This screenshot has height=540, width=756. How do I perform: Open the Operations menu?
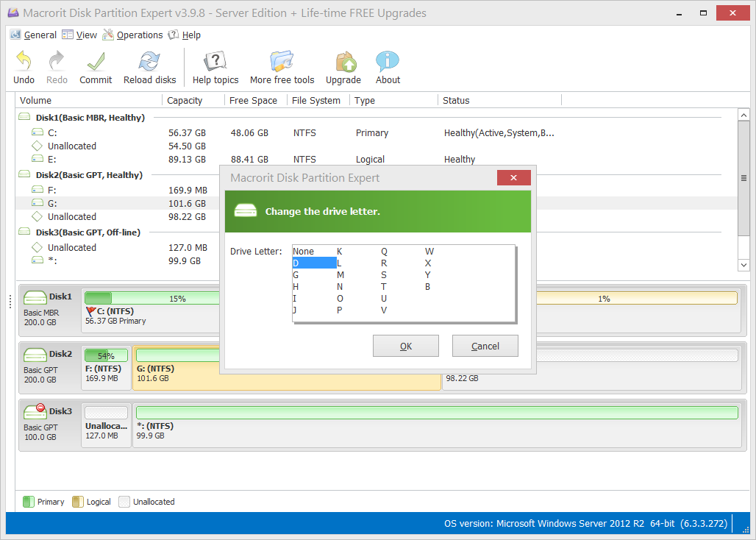coord(139,35)
